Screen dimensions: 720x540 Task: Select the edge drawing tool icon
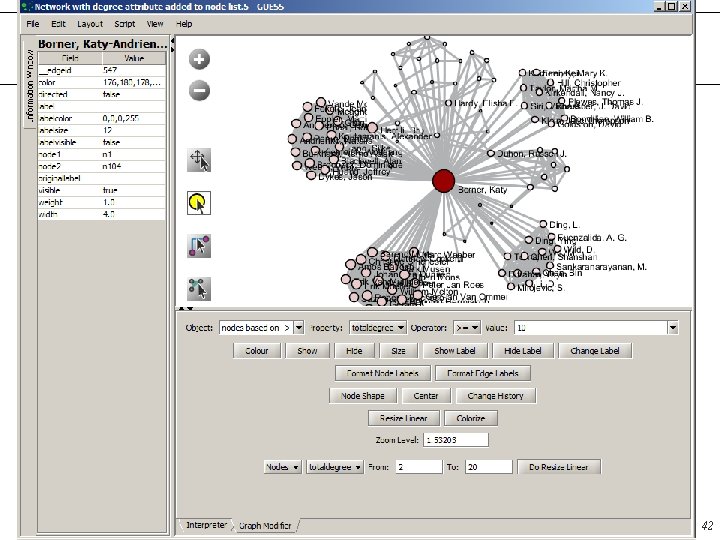point(199,246)
